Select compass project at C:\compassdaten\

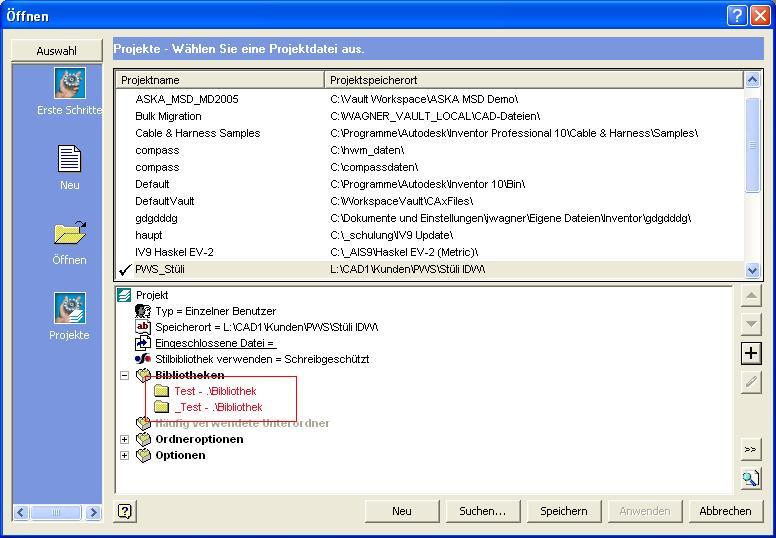(x=430, y=167)
